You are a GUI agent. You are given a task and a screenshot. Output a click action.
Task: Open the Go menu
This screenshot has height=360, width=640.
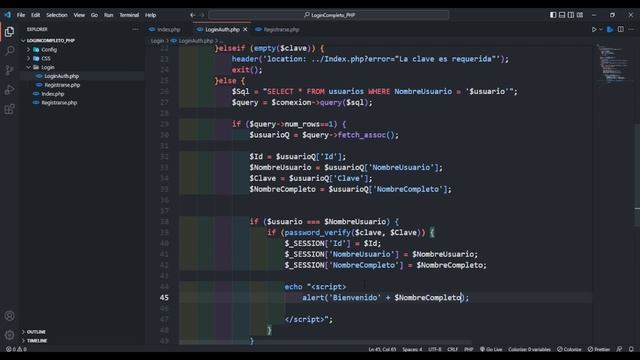click(94, 15)
